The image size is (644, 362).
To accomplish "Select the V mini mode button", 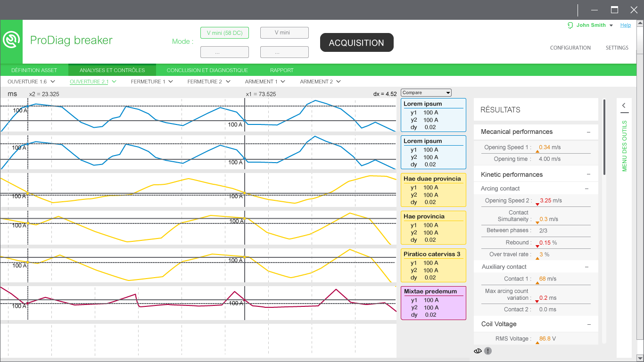I will [x=284, y=33].
